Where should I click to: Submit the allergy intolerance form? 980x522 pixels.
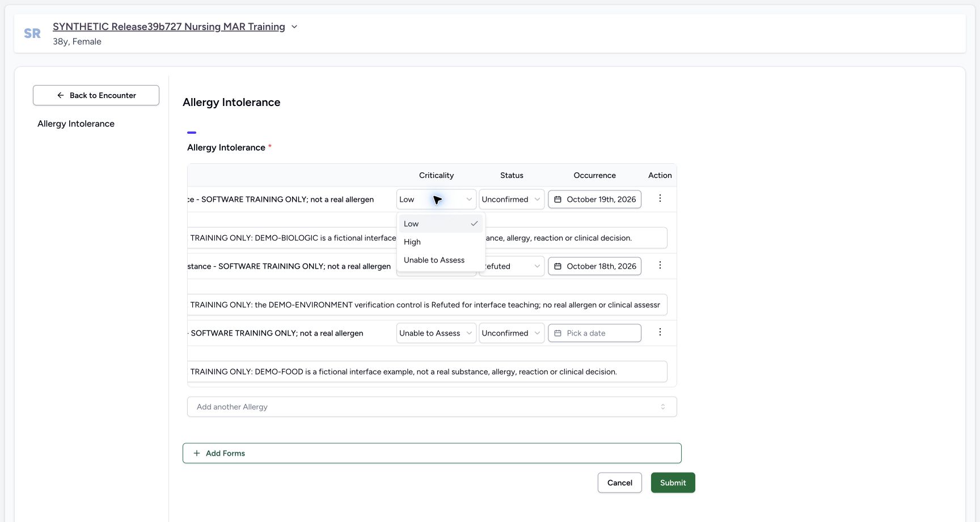point(673,482)
